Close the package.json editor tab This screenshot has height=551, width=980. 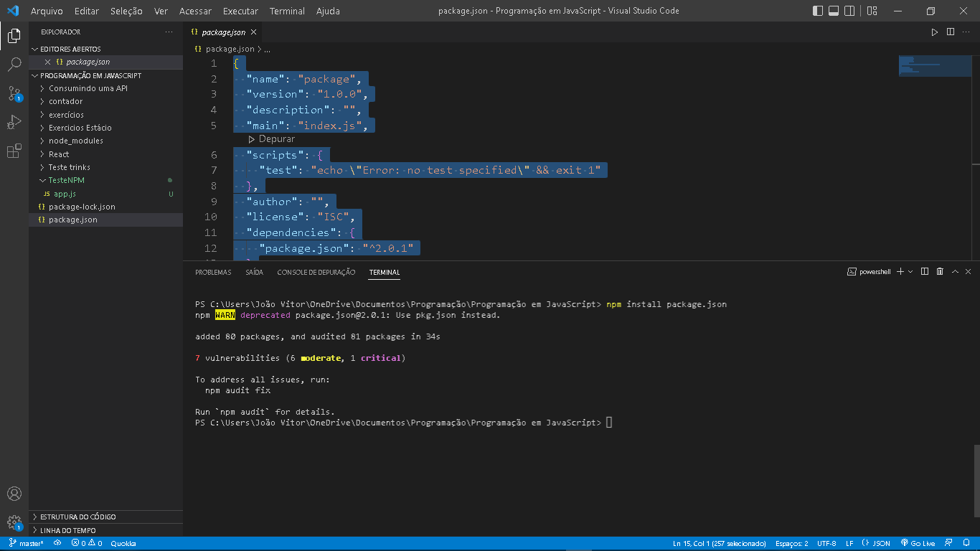pos(254,32)
